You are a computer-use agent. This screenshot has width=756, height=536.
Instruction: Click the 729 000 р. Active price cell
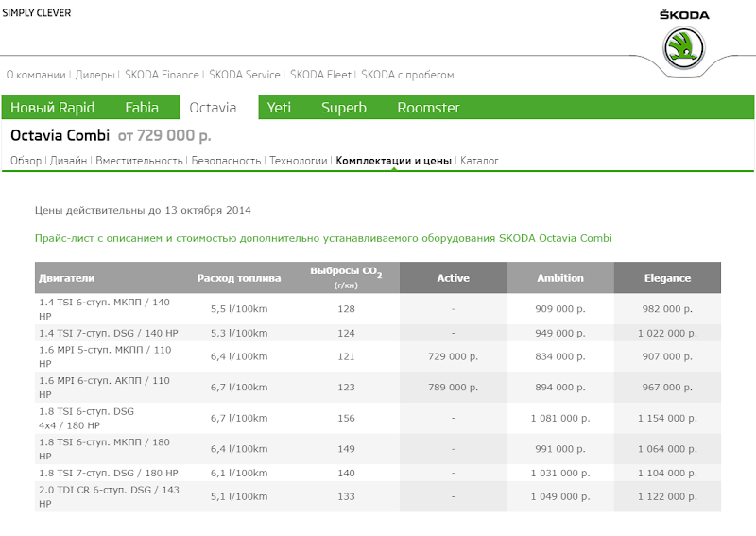[x=454, y=356]
